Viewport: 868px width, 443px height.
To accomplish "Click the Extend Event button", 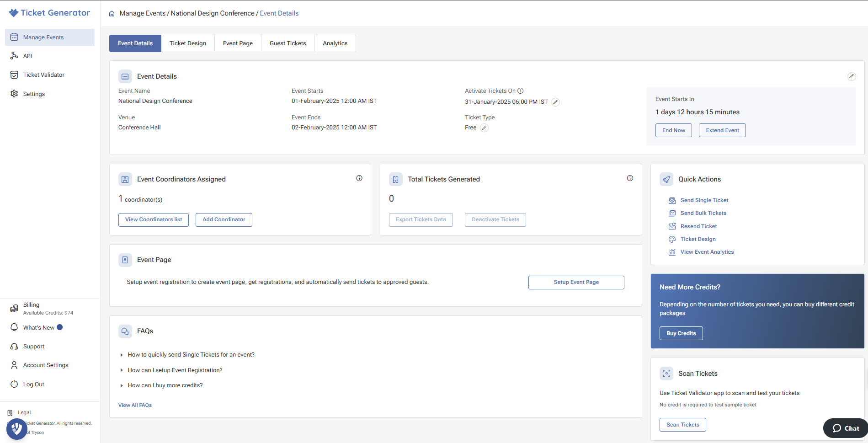I will tap(722, 130).
